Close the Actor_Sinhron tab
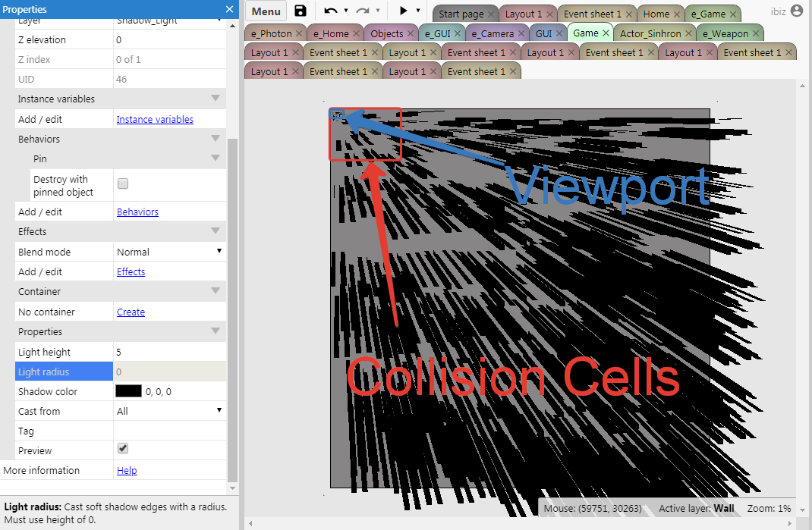 coord(688,33)
